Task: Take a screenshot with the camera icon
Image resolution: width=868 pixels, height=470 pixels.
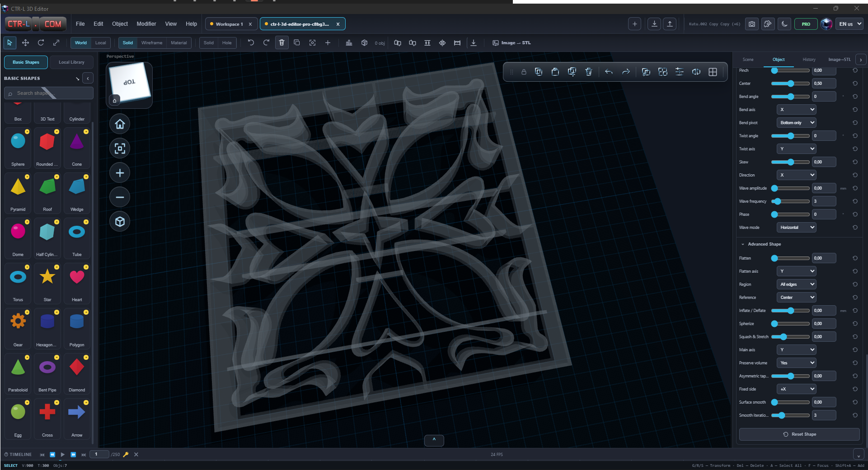Action: point(752,24)
